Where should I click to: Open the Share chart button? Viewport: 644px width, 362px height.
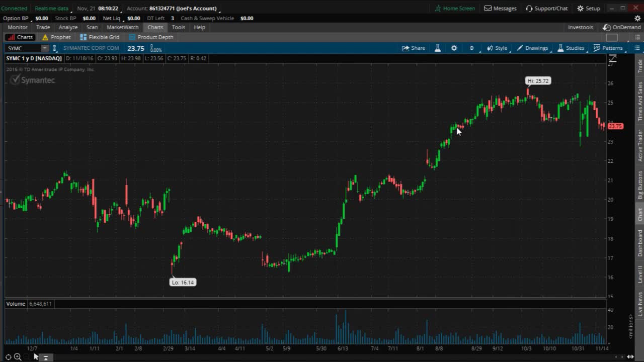[x=414, y=48]
